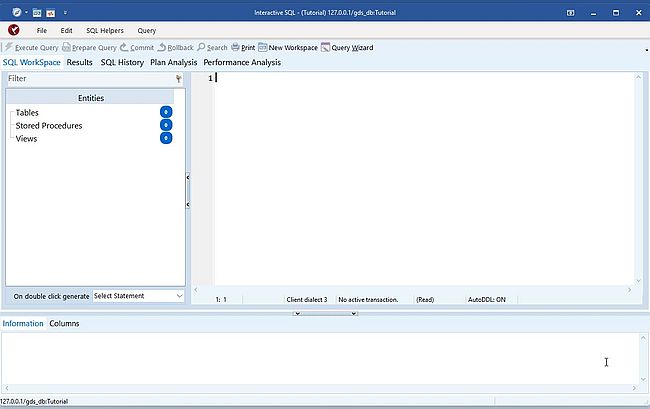Click the '1: 1' cursor position indicator
The image size is (650, 409).
(221, 300)
